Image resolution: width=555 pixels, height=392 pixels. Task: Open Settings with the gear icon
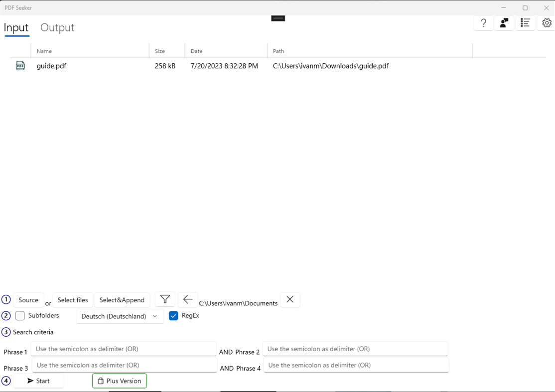click(x=547, y=23)
